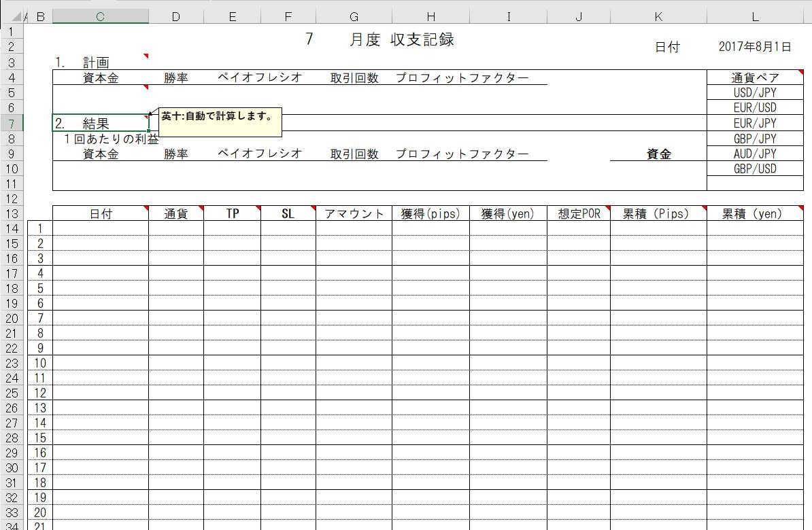Select the 'AUD/JPY' cell
Viewport: 812px width, 530px height.
pyautogui.click(x=755, y=154)
